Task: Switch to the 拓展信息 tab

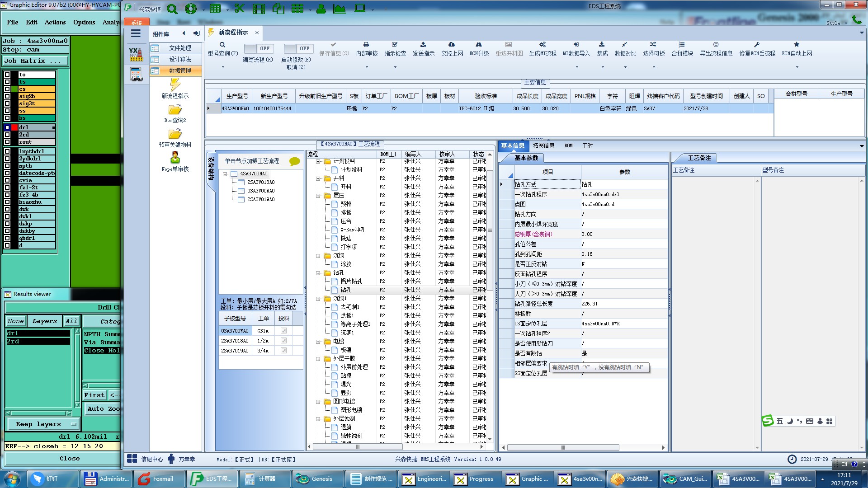Action: (x=543, y=145)
